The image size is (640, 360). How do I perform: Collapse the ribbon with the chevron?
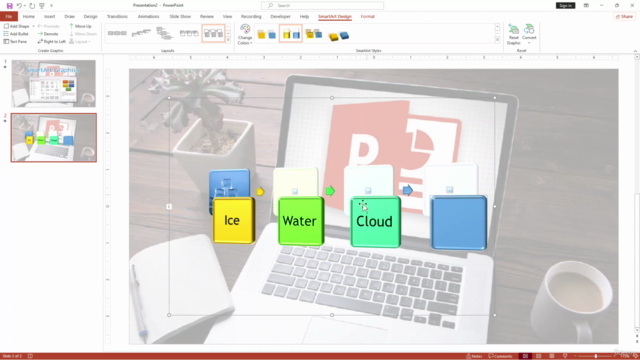(x=635, y=51)
